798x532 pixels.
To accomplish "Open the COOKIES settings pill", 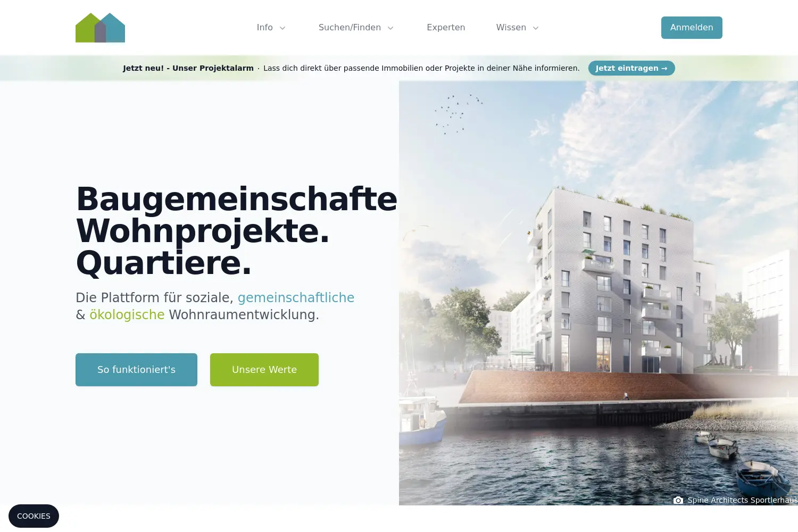I will 34,516.
